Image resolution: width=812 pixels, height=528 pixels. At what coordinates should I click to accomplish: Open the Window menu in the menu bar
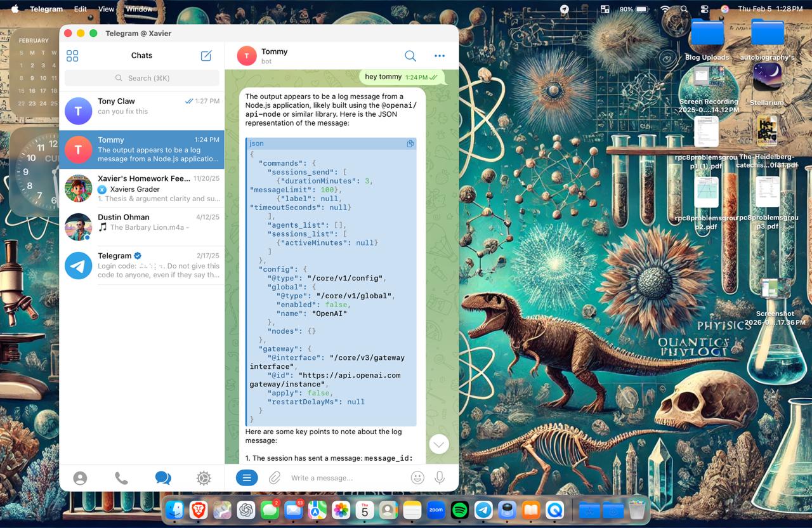coord(139,9)
